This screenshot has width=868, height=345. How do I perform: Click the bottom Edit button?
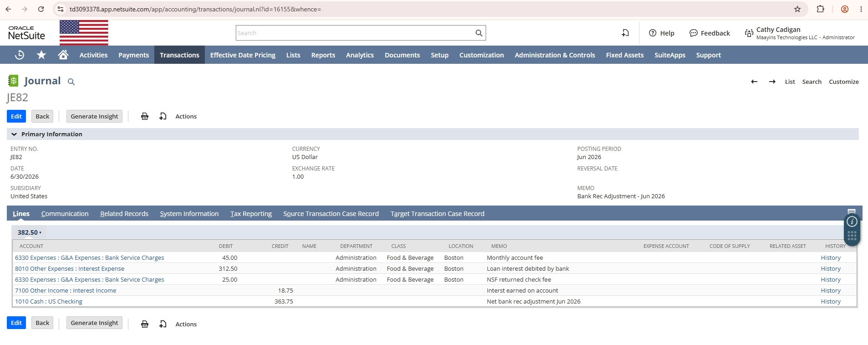pos(16,323)
